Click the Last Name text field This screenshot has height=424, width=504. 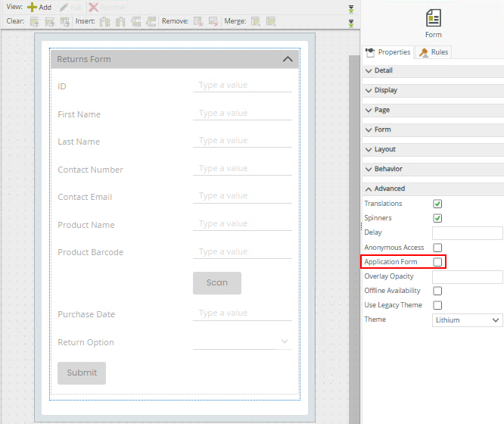[x=242, y=141]
